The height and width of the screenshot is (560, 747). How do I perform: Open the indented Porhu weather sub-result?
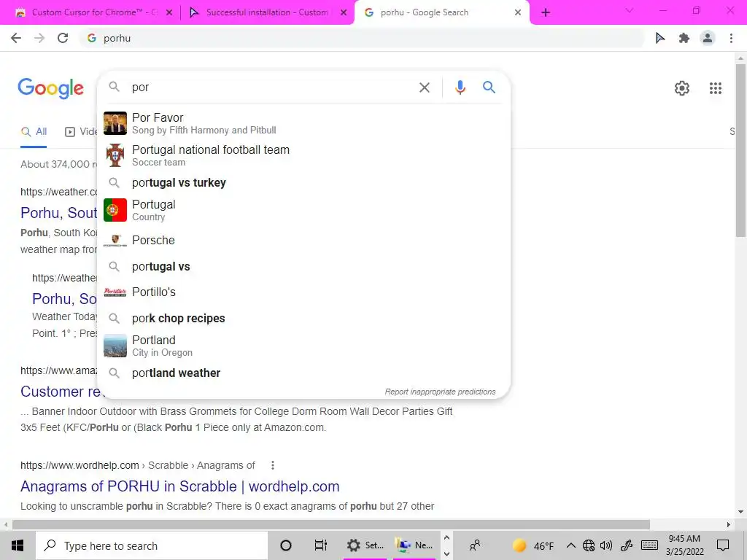[64, 299]
